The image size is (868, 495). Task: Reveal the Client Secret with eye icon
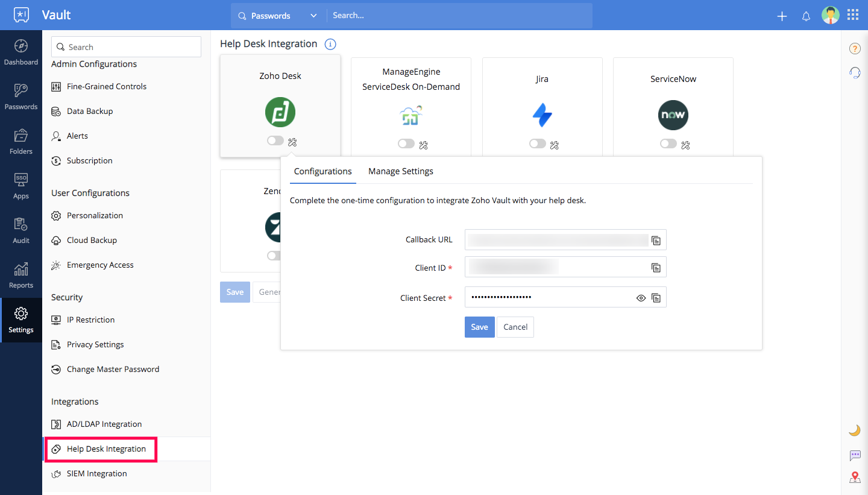point(641,298)
